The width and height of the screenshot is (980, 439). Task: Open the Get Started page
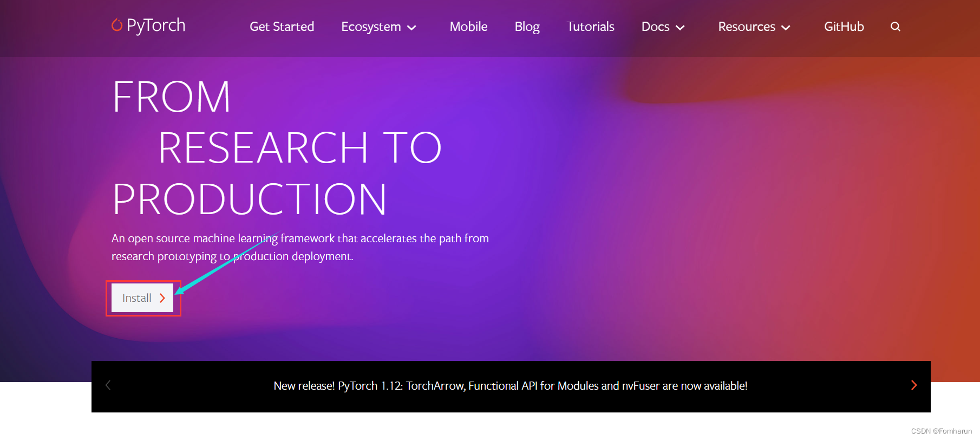[x=282, y=27]
